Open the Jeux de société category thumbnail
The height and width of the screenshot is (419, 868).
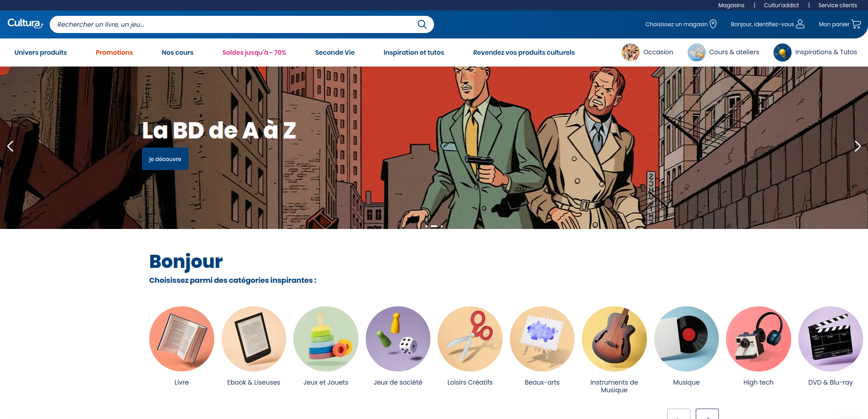click(398, 339)
